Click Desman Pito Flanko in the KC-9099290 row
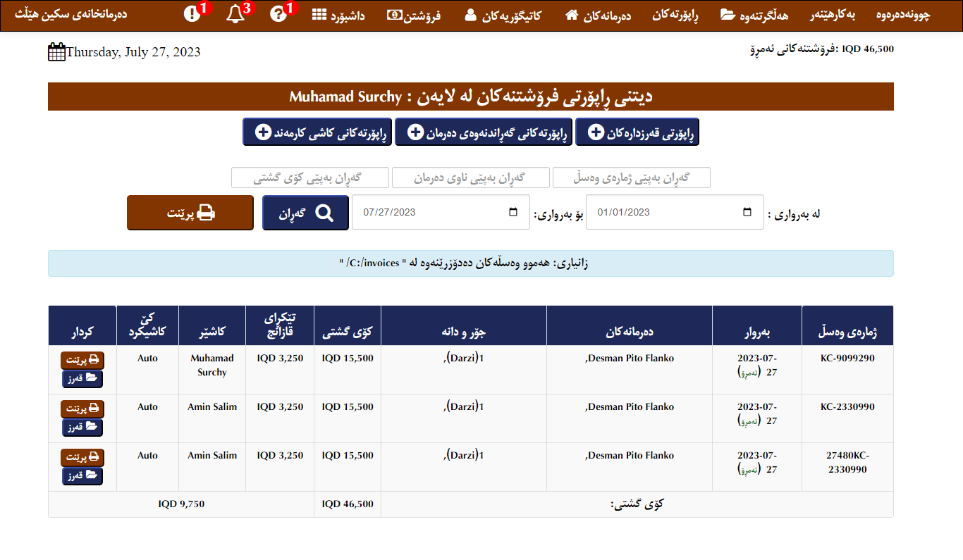The image size is (963, 560). coord(630,358)
